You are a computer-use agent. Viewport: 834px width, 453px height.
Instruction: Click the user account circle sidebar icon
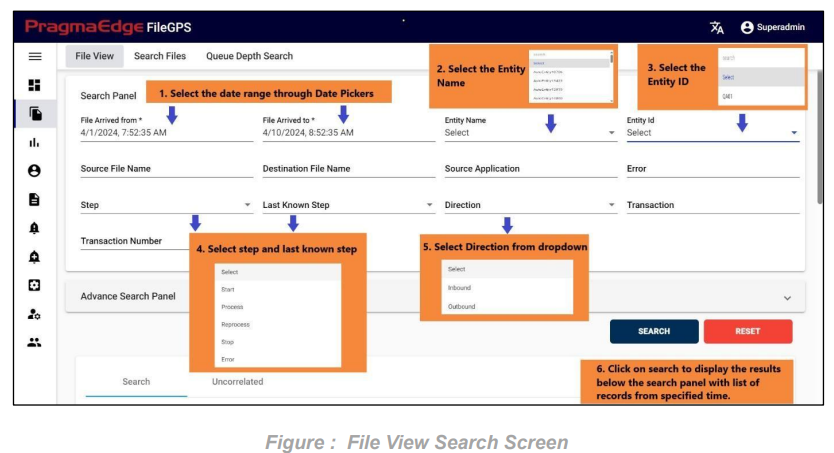[x=35, y=171]
